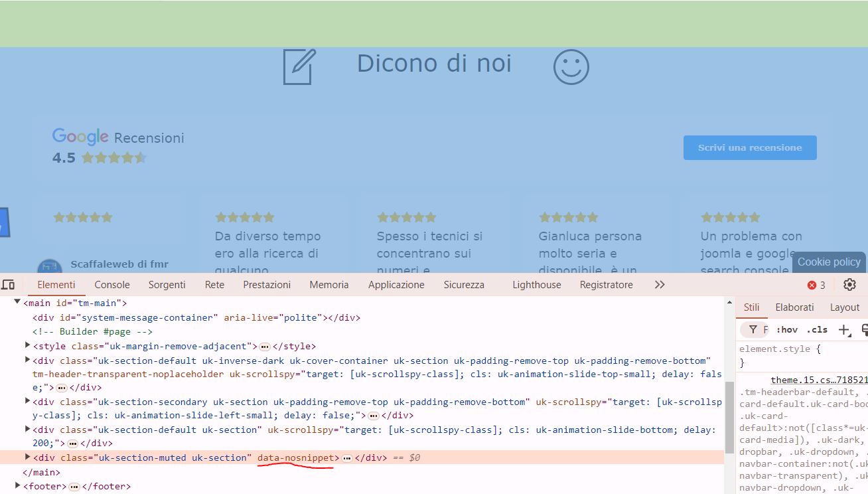Click the 'Scrivi una recensione' button

pyautogui.click(x=750, y=147)
